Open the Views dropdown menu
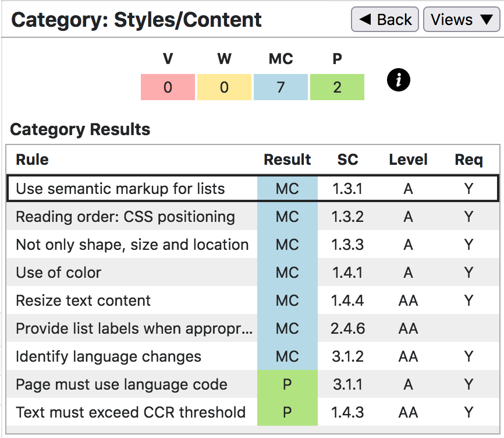Image resolution: width=504 pixels, height=438 pixels. pos(462,20)
